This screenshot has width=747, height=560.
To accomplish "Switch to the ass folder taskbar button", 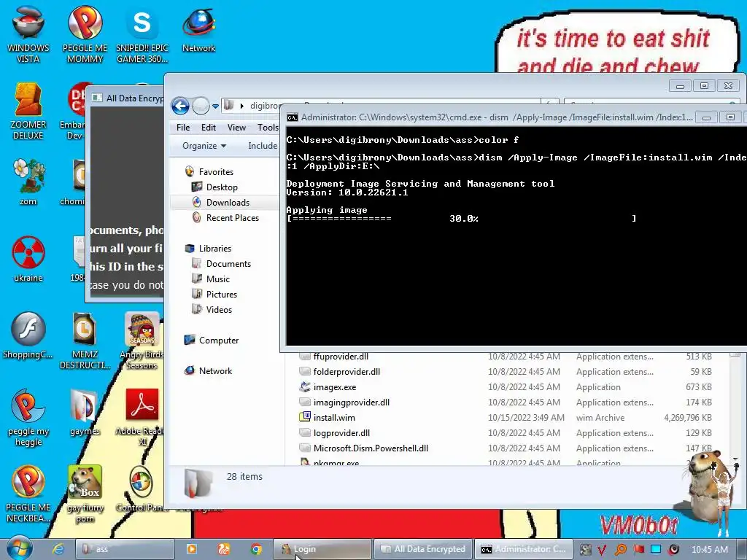I will tap(125, 549).
